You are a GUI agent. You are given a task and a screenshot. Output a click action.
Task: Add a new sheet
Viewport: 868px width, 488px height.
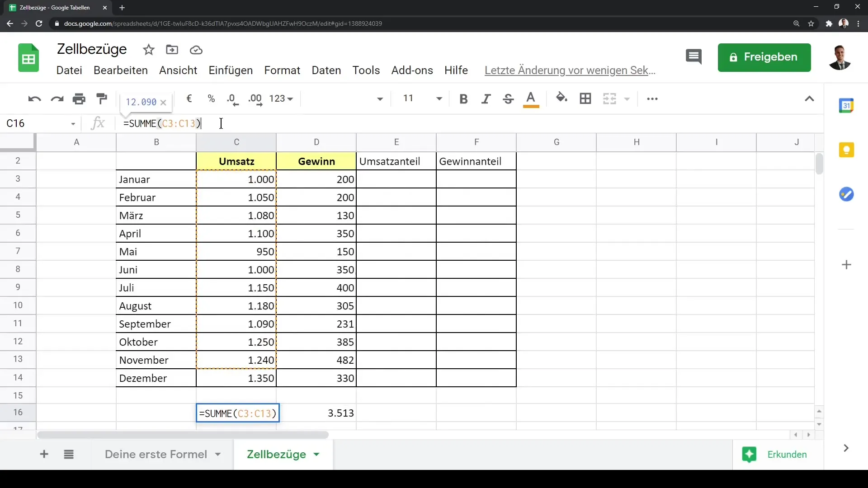pos(44,454)
